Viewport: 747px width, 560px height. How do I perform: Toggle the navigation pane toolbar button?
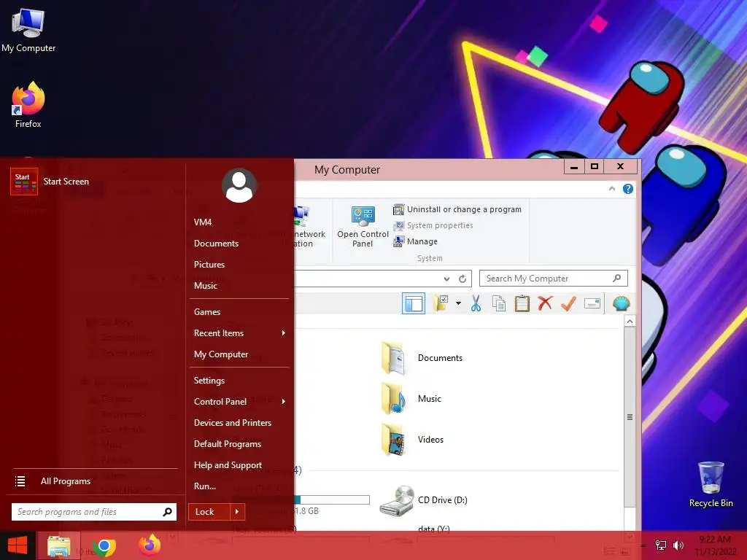pyautogui.click(x=413, y=303)
